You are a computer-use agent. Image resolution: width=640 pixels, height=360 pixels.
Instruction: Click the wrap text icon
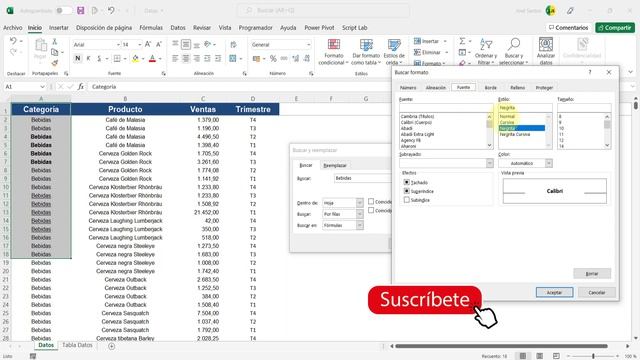[233, 44]
